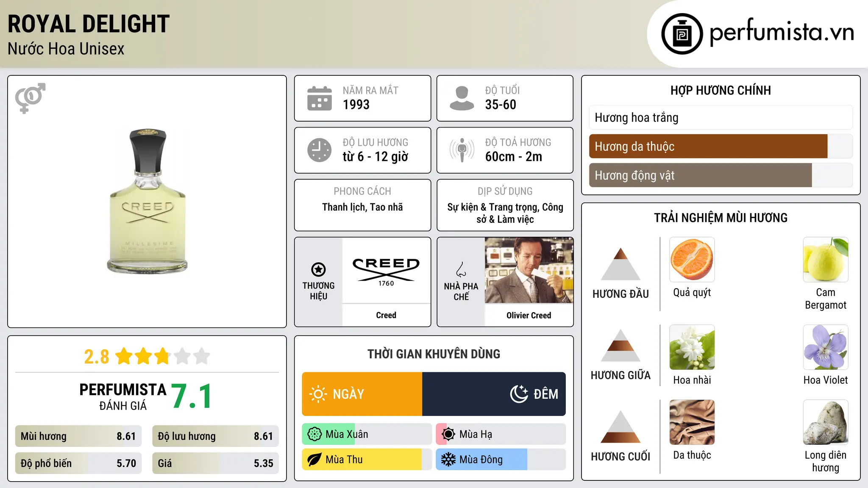Click the leaf icon for Mùa Thu
The width and height of the screenshot is (868, 488).
(x=314, y=460)
